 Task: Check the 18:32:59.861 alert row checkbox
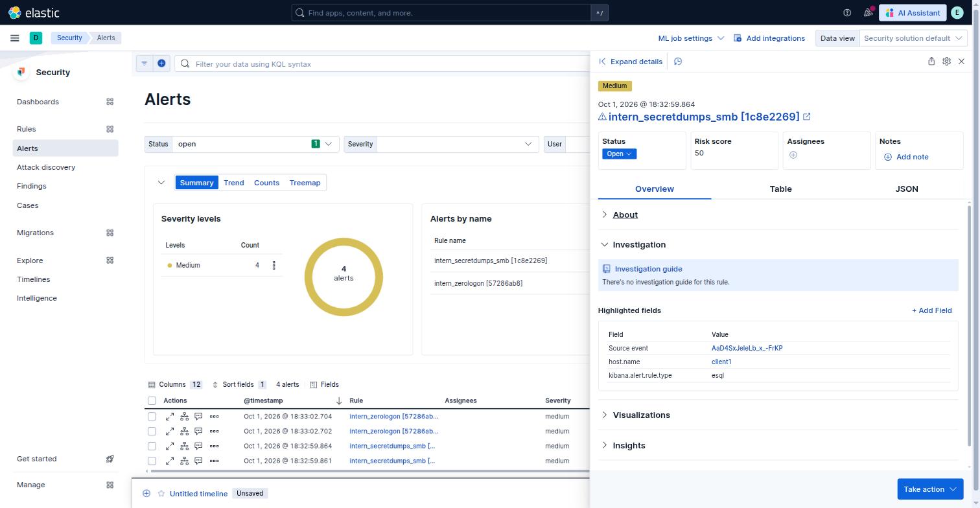coord(152,461)
